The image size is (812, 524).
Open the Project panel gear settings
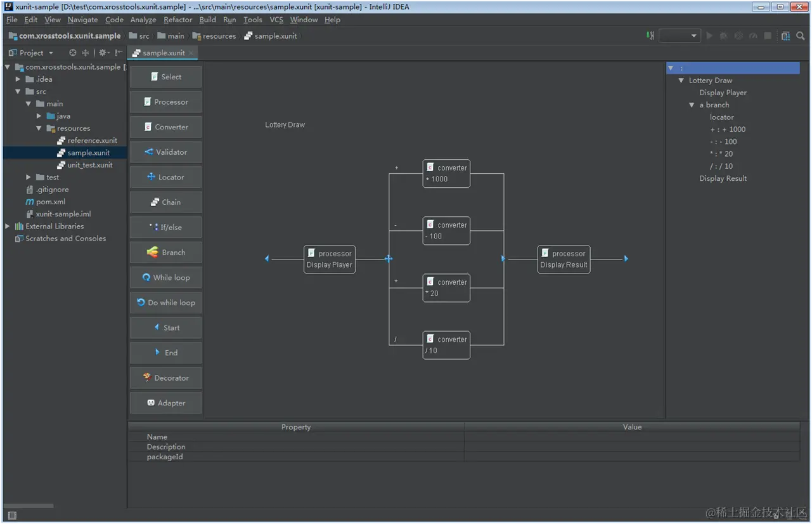pyautogui.click(x=103, y=53)
